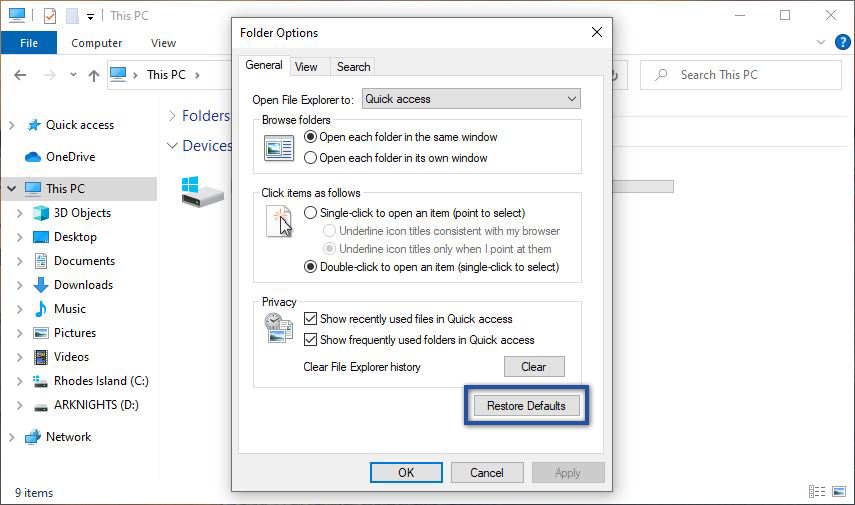Click the Rhodes Island (C:) drive icon
The width and height of the screenshot is (855, 505).
(40, 381)
